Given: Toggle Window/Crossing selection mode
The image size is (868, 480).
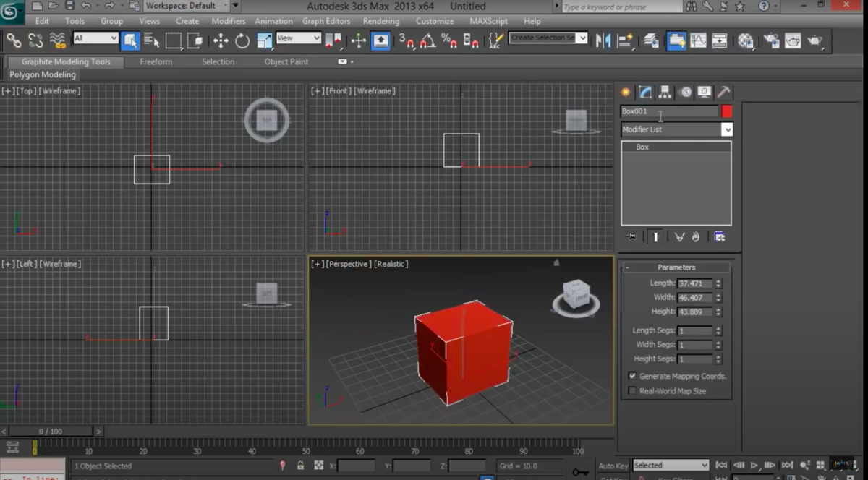Looking at the screenshot, I should (195, 40).
